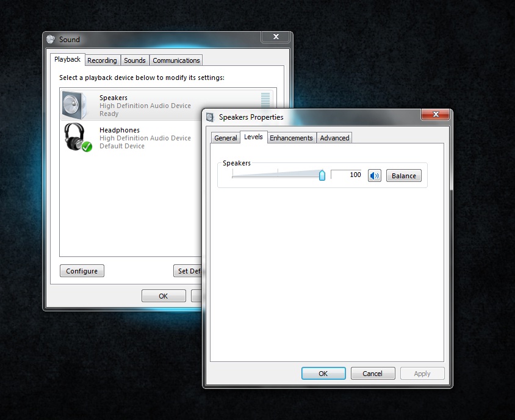Screen dimensions: 515x420
Task: Confirm Speakers Properties with OK
Action: tap(323, 374)
